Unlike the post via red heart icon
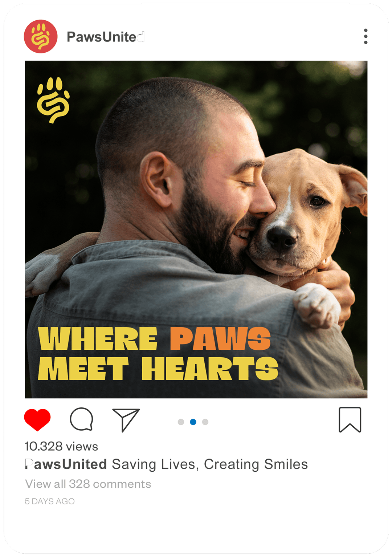This screenshot has width=392, height=557. point(37,420)
